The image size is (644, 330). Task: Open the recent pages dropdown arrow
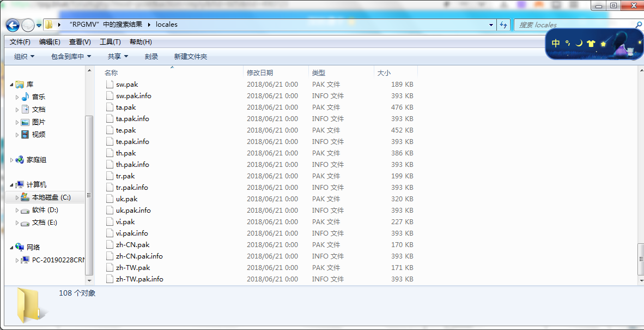pos(39,26)
